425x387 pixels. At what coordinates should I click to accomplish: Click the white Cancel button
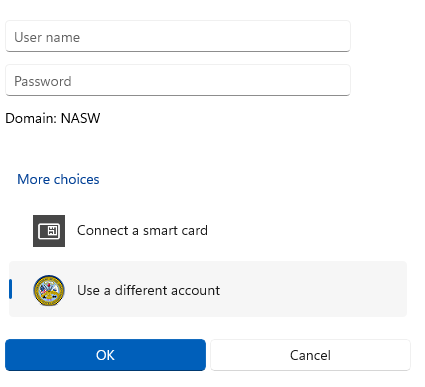(310, 355)
